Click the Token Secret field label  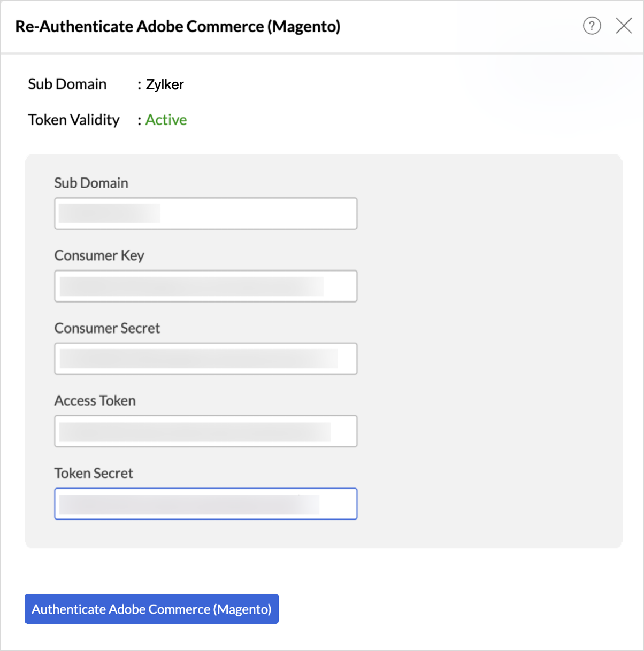(x=94, y=474)
